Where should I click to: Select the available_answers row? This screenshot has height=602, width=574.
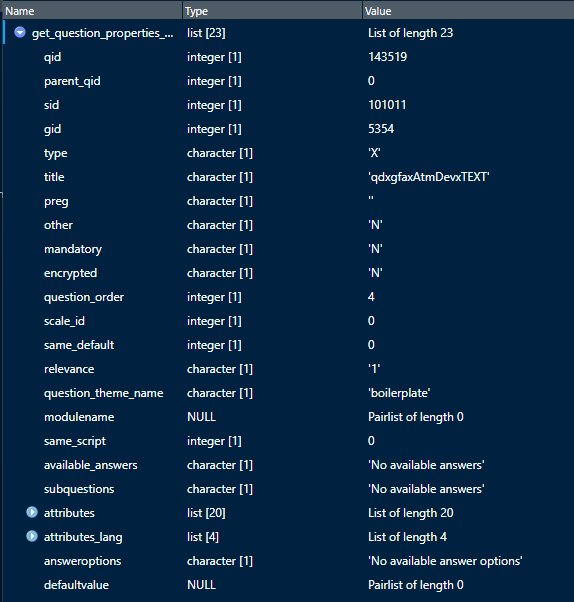[x=288, y=465]
